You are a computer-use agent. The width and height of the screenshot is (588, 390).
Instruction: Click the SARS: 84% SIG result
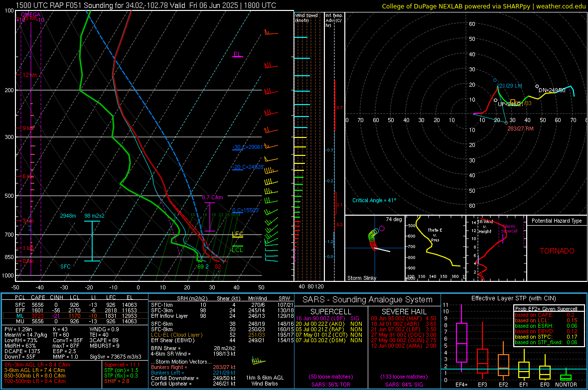(x=404, y=385)
